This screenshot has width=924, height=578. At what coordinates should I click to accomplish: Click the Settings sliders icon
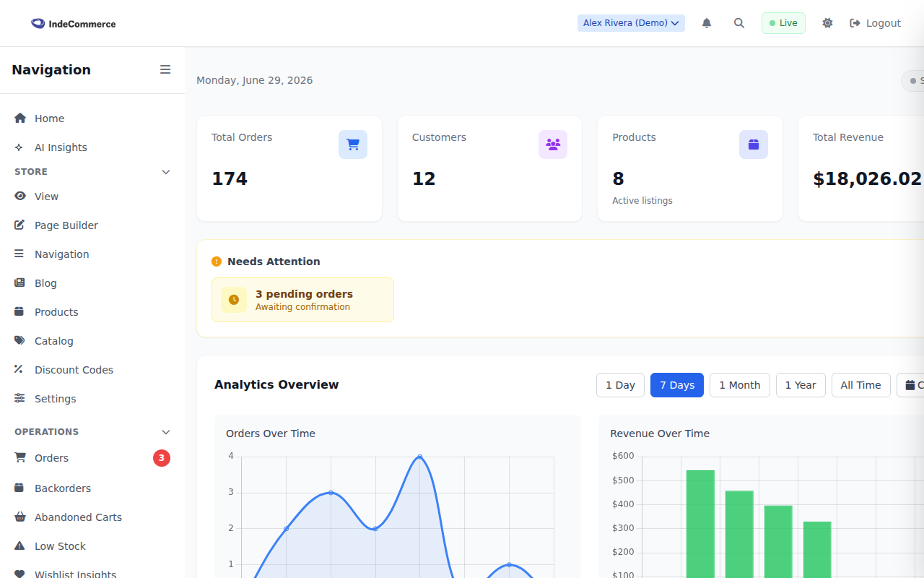point(19,398)
